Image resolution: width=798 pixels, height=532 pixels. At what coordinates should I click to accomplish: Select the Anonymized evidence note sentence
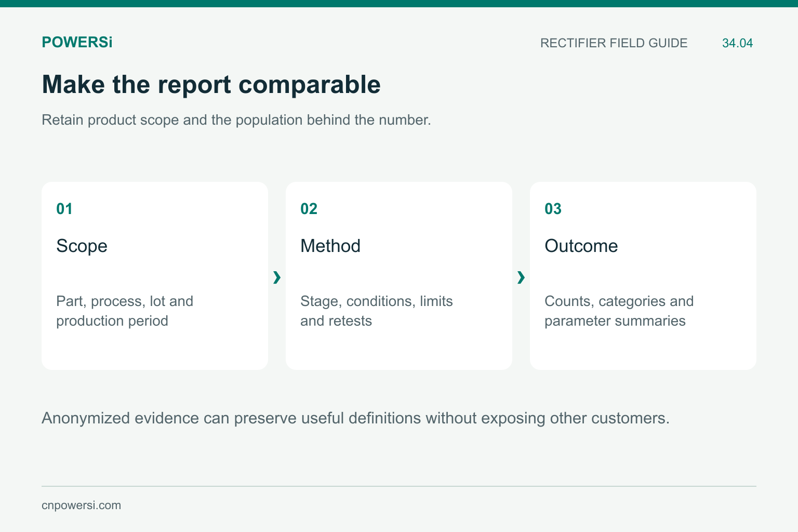pyautogui.click(x=356, y=418)
